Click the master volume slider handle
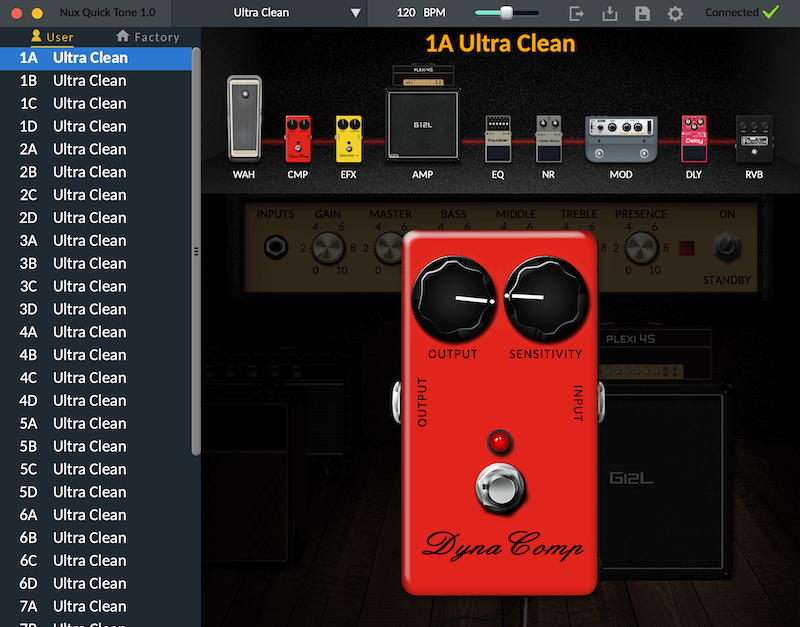Screen dimensions: 800x627 [x=506, y=13]
